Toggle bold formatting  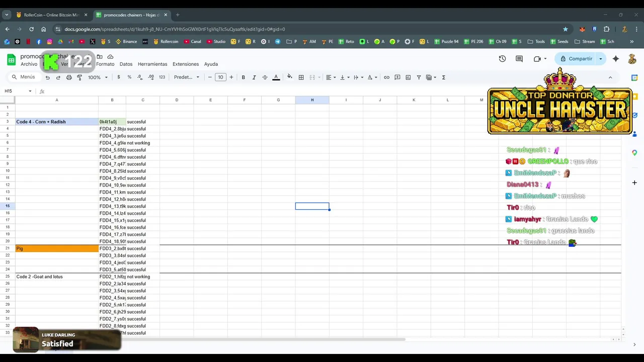pyautogui.click(x=243, y=77)
